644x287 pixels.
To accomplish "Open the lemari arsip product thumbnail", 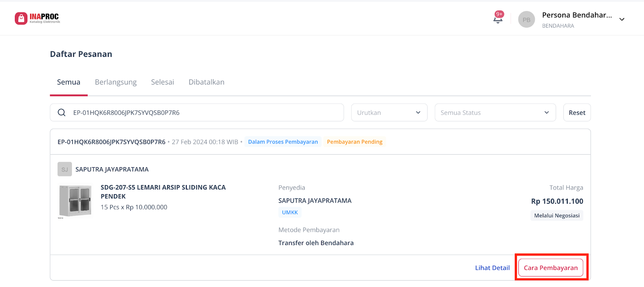I will [75, 201].
